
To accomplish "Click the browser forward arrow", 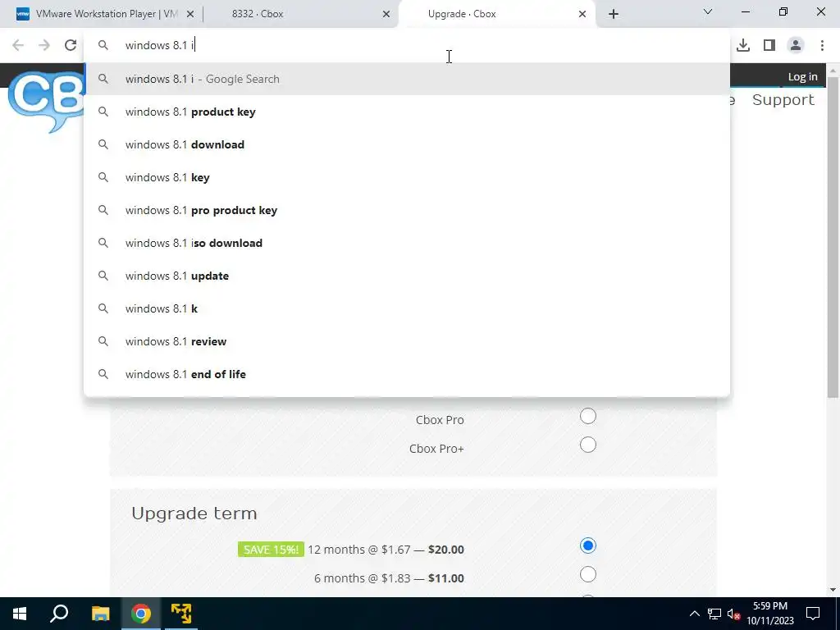I will pyautogui.click(x=44, y=46).
